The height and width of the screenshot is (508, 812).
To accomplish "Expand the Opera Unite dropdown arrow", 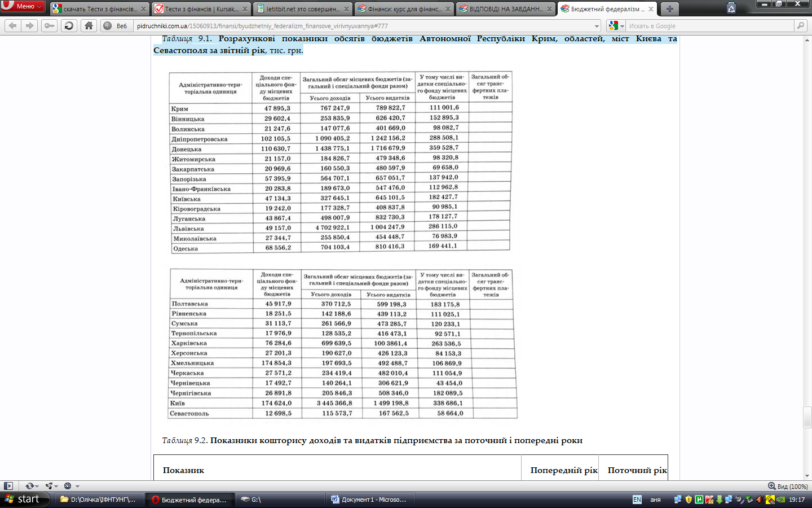I will (56, 486).
